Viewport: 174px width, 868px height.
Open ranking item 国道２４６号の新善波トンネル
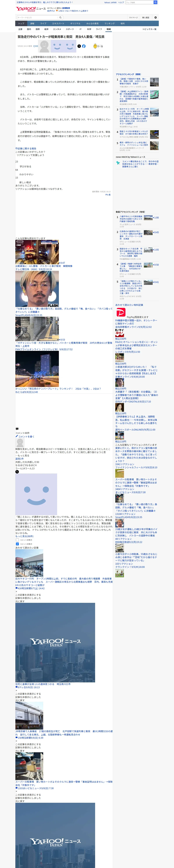point(134,133)
